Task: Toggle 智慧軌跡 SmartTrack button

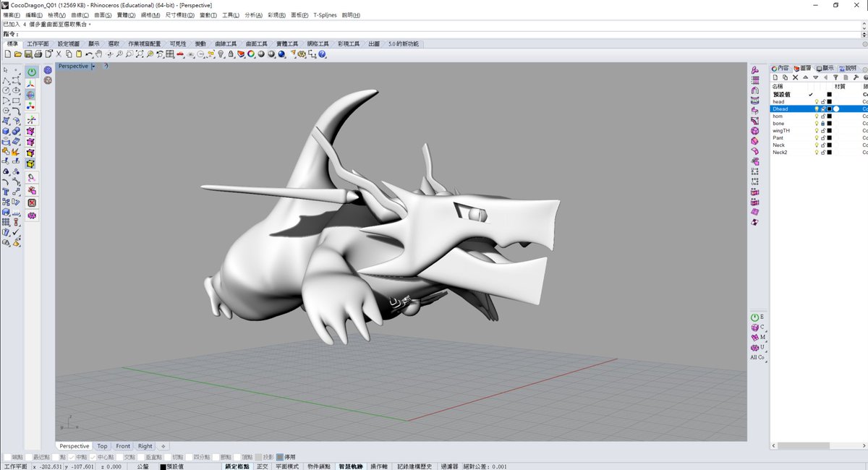Action: coord(351,466)
